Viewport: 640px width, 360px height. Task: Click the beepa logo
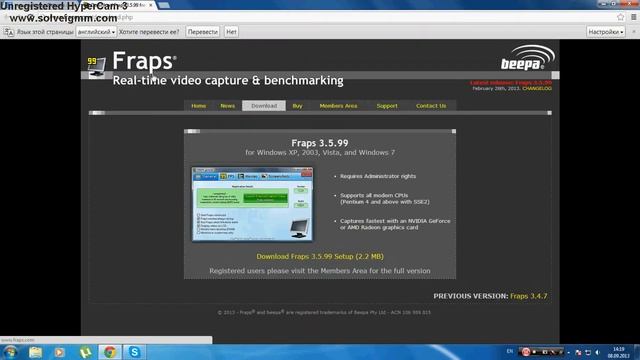point(527,58)
